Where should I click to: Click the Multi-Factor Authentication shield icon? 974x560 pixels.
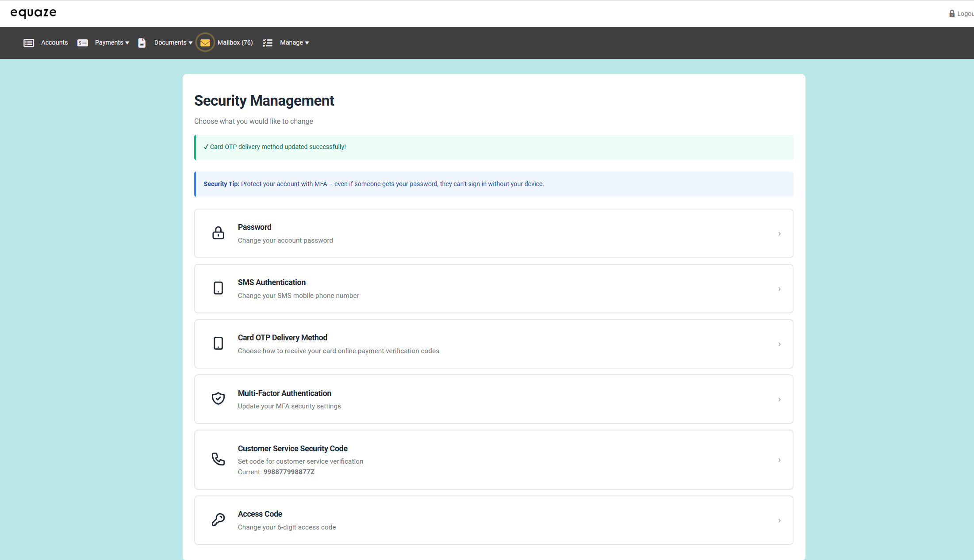(218, 399)
